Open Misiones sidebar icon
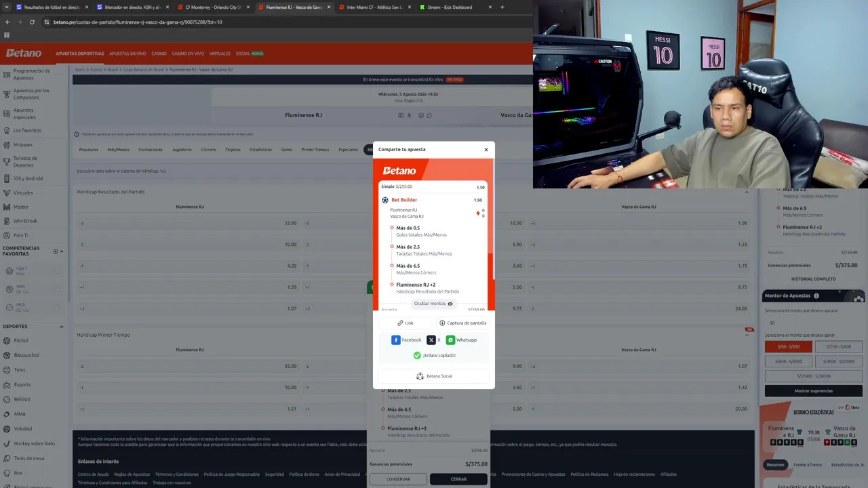868x488 pixels. (x=7, y=144)
